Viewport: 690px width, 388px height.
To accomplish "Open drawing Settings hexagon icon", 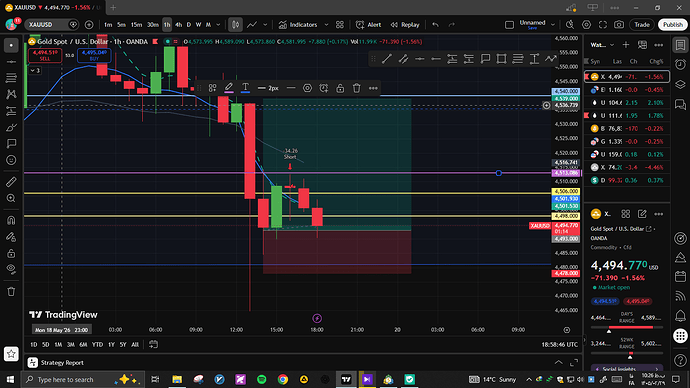I will pos(307,88).
